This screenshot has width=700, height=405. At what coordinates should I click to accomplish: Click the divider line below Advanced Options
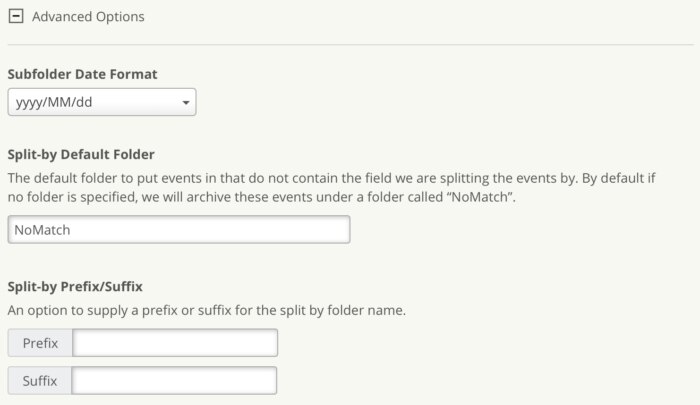[350, 44]
